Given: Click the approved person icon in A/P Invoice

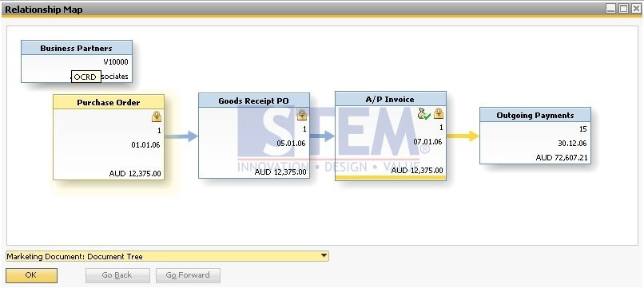Looking at the screenshot, I should click(423, 114).
